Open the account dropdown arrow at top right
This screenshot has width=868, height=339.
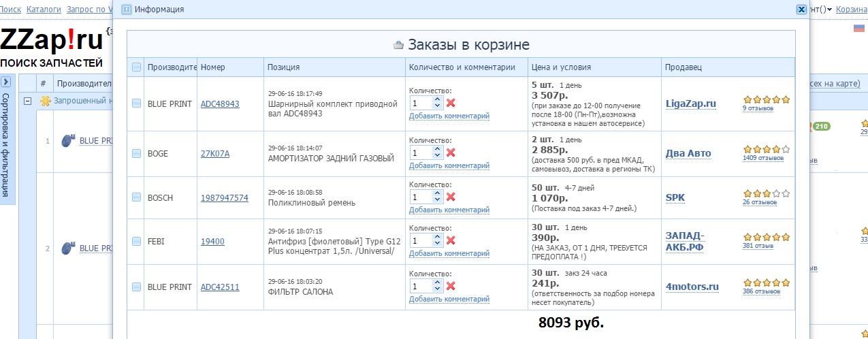pos(829,10)
